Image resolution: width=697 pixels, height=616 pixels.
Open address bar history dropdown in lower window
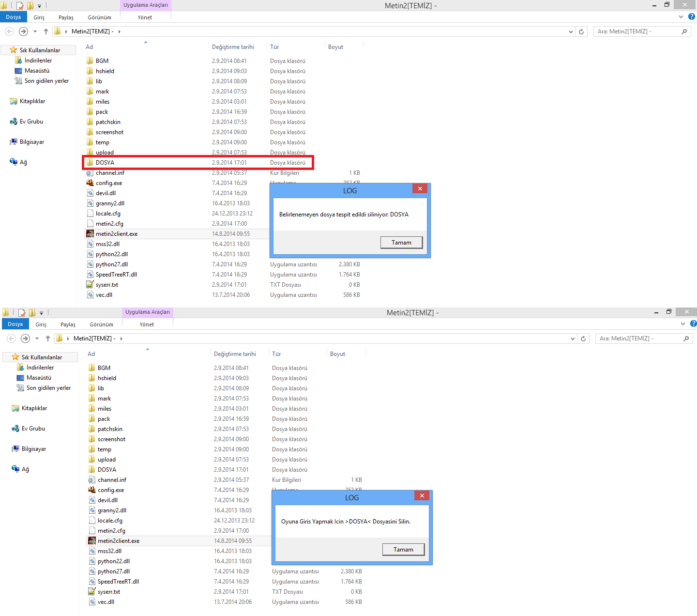(x=573, y=339)
